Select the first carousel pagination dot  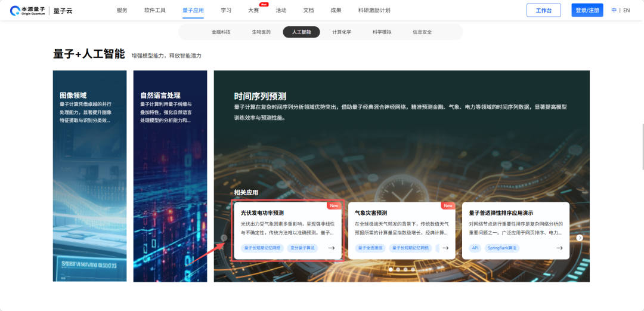pyautogui.click(x=391, y=269)
